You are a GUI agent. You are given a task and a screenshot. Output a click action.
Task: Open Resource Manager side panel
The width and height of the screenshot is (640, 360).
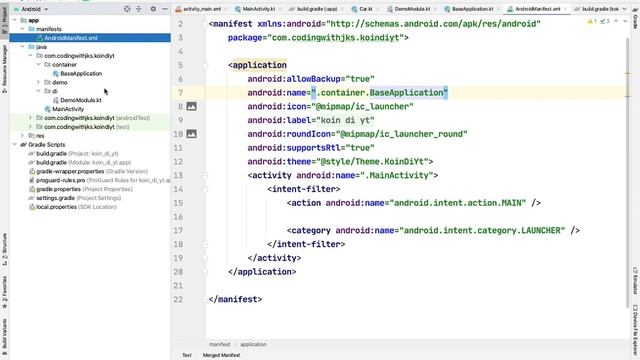coord(4,69)
